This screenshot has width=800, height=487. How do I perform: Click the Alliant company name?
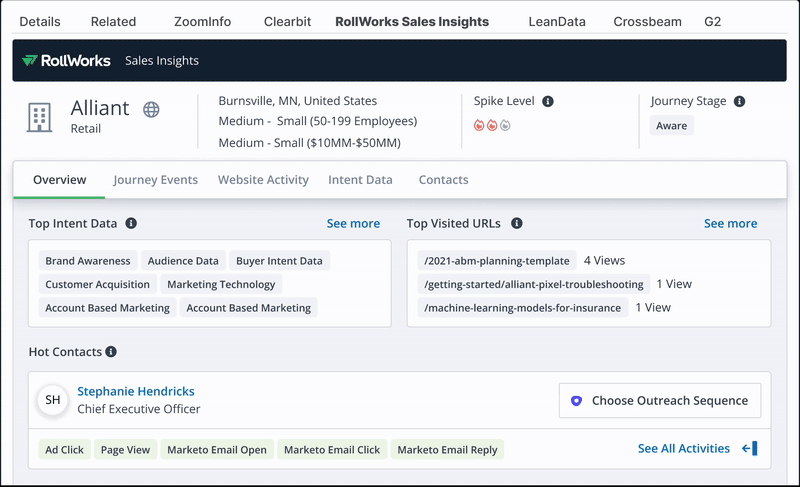[x=100, y=108]
